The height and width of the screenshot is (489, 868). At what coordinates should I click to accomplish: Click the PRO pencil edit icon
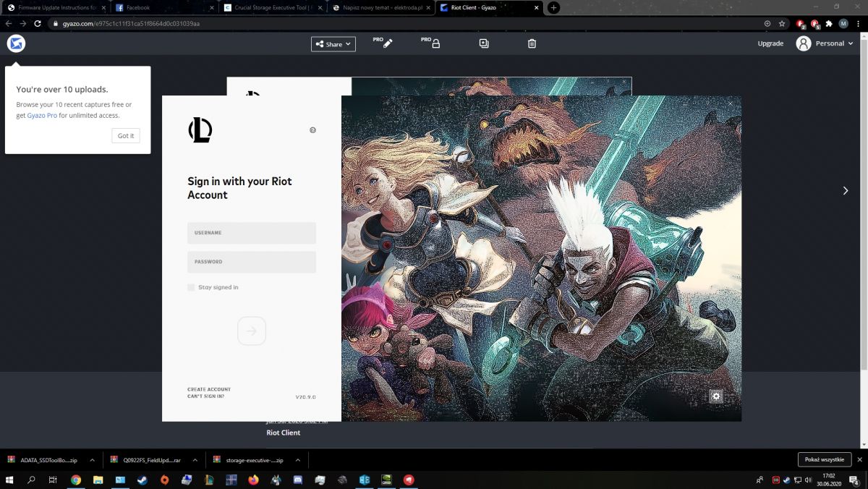click(384, 43)
